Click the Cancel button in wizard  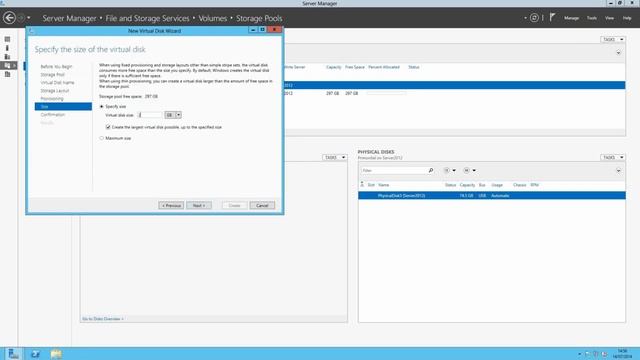coord(262,205)
